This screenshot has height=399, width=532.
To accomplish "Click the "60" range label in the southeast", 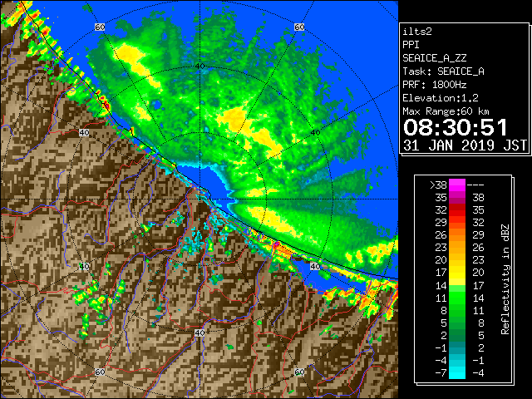I will coord(299,372).
